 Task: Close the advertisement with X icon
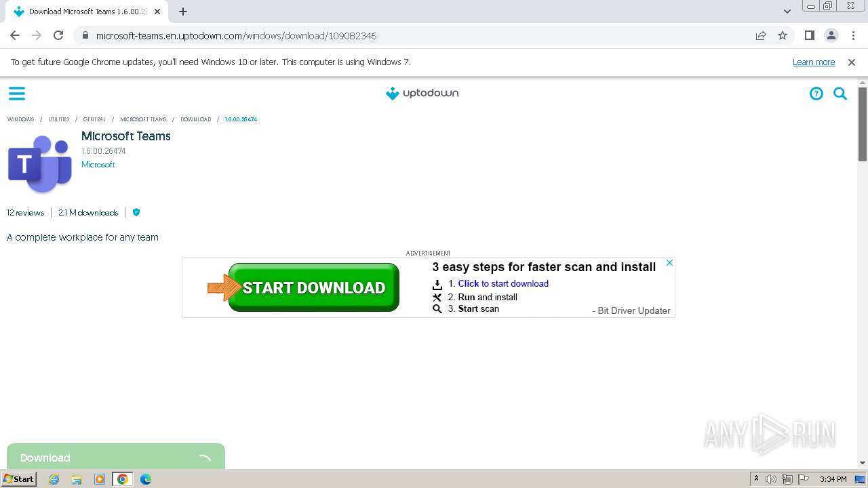(669, 263)
